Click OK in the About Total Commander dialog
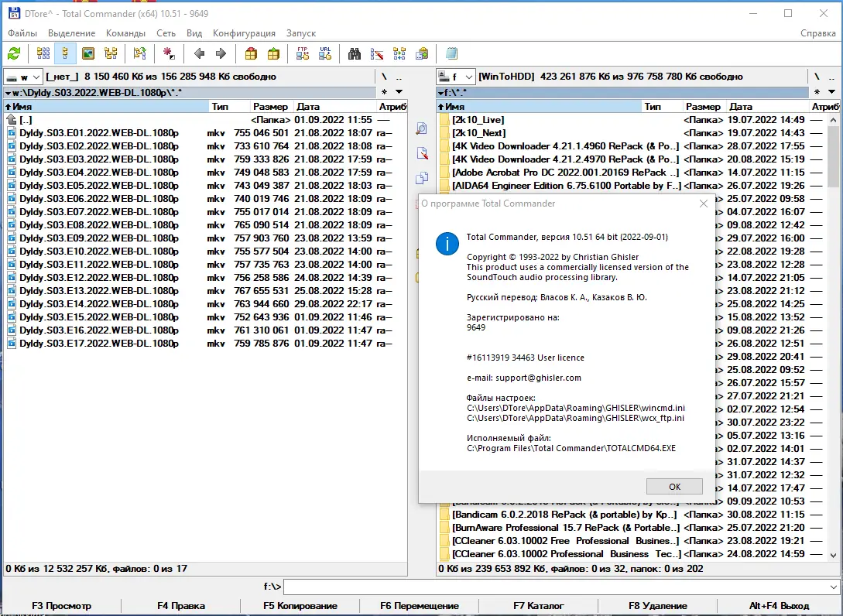Viewport: 843px width, 616px height. [673, 486]
